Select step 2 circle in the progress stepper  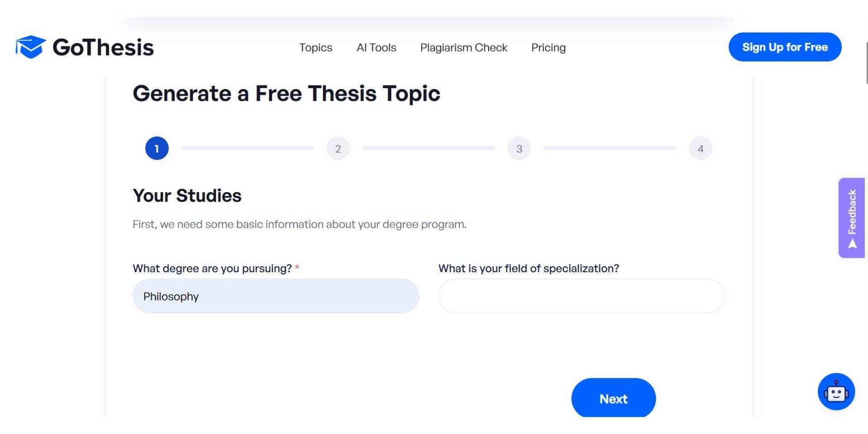pyautogui.click(x=338, y=148)
